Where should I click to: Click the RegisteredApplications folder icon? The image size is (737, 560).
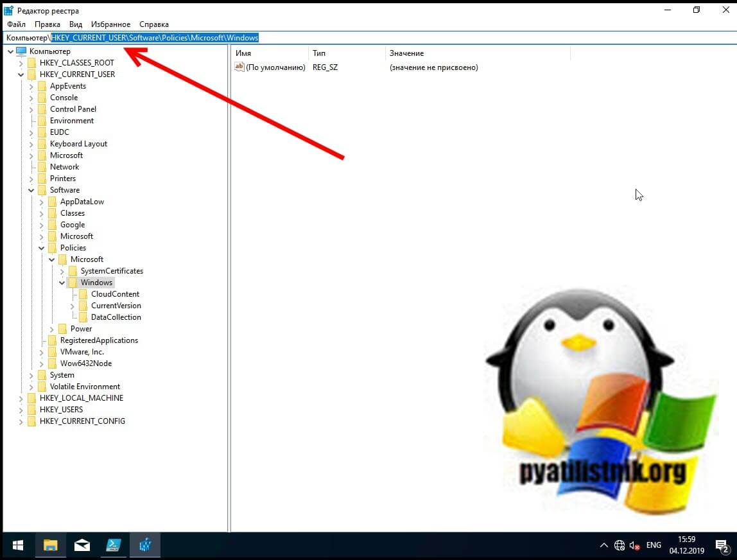(52, 340)
